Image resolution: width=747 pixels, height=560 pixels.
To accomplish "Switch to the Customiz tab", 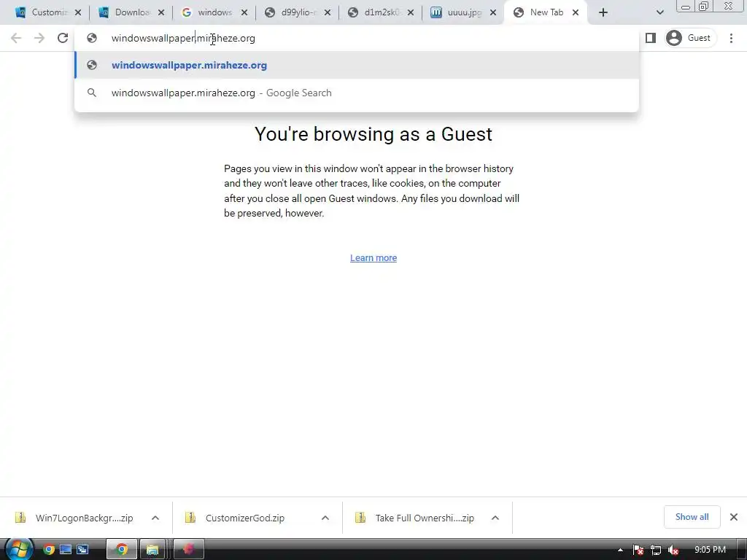I will [42, 12].
